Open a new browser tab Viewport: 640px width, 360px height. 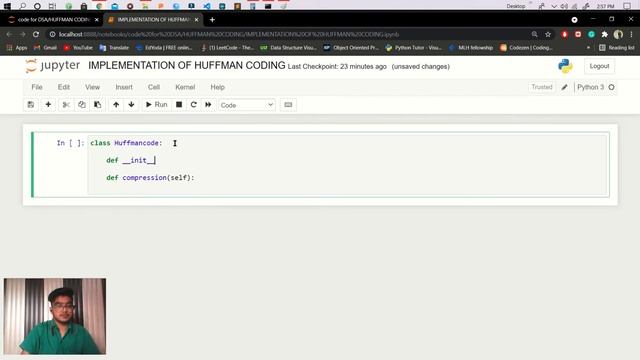tap(212, 20)
